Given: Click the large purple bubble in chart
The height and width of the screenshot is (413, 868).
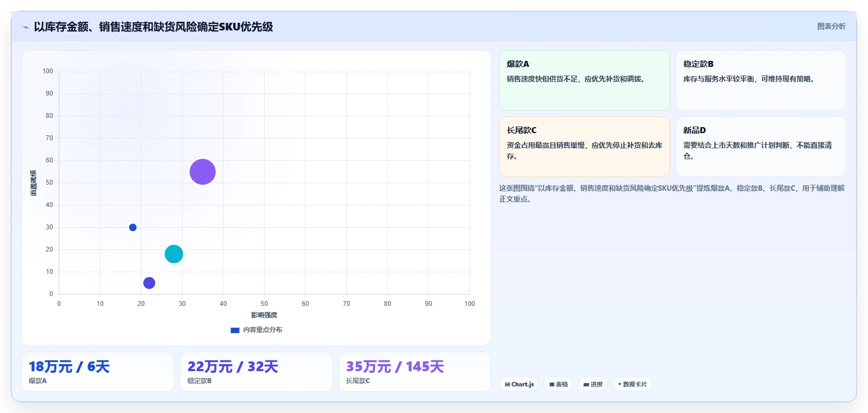Looking at the screenshot, I should [x=203, y=172].
